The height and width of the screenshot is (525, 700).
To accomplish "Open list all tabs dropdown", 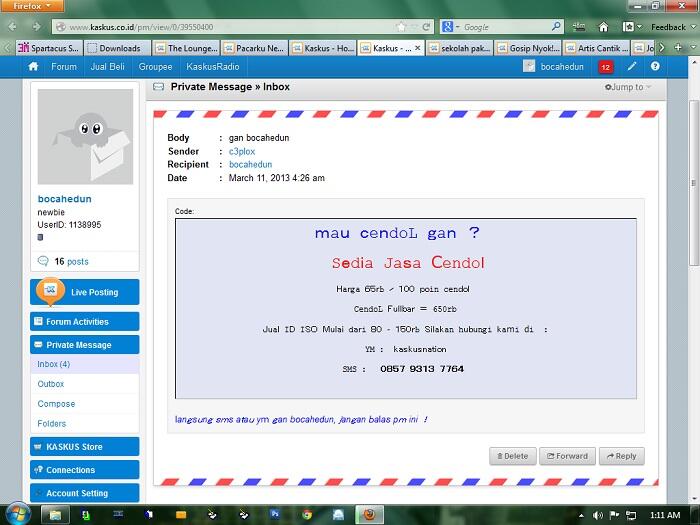I will point(693,47).
